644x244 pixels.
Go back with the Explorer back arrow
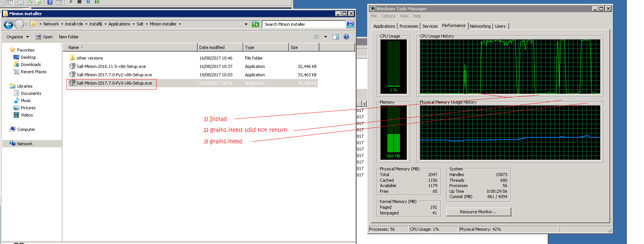(x=8, y=25)
